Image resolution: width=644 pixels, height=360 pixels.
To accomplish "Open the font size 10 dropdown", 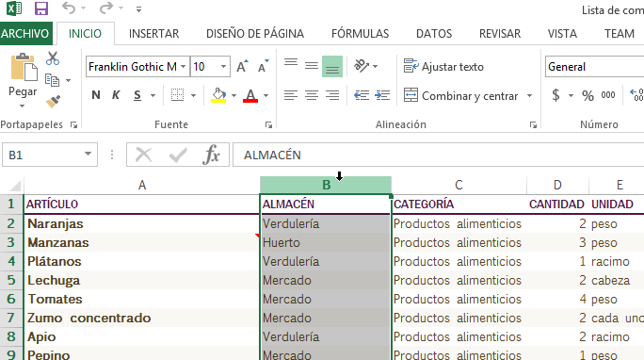I will pos(223,66).
